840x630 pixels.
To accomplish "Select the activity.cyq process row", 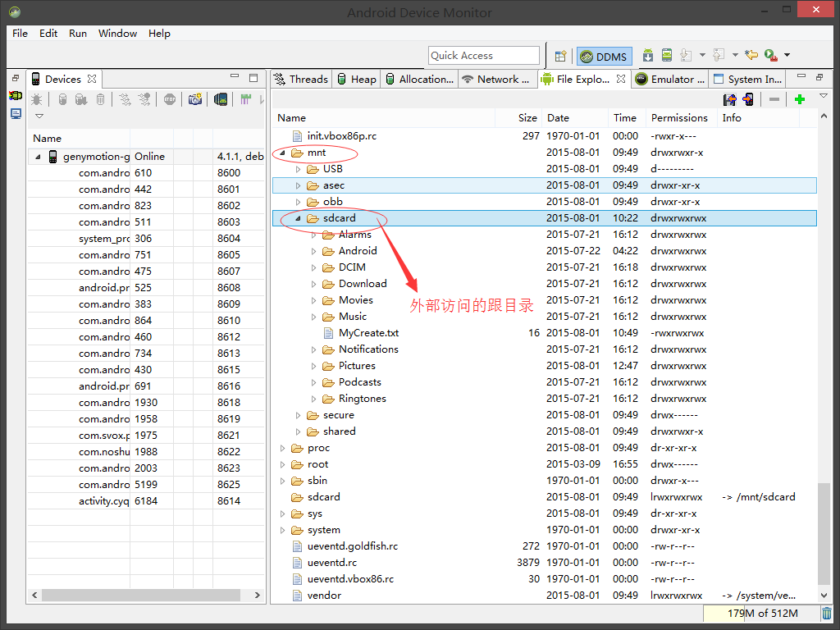I will click(146, 501).
